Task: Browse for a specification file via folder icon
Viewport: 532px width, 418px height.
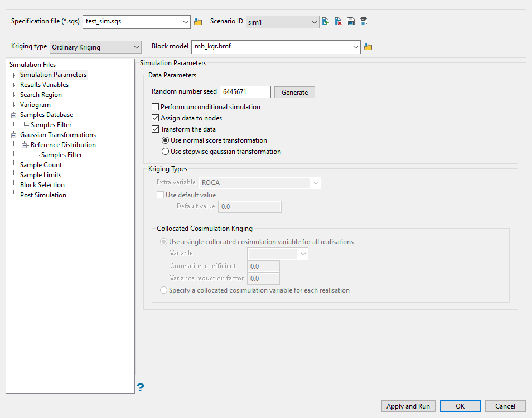Action: point(198,21)
